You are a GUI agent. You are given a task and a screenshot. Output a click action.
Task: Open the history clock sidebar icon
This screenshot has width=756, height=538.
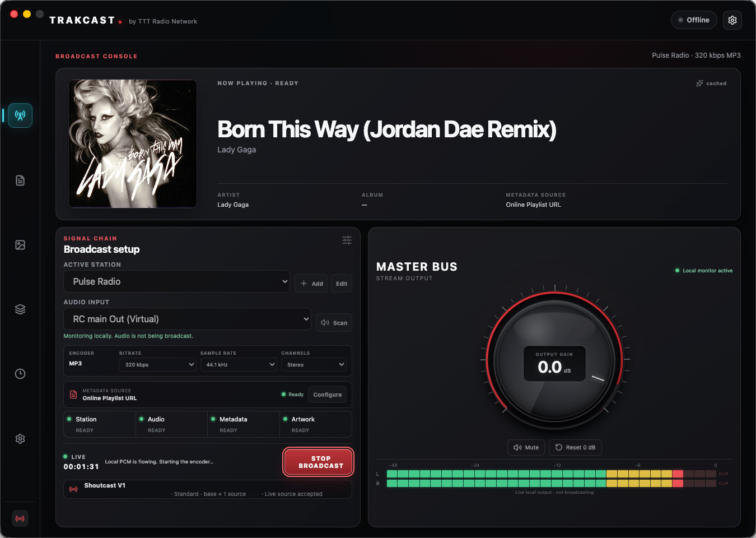point(20,374)
